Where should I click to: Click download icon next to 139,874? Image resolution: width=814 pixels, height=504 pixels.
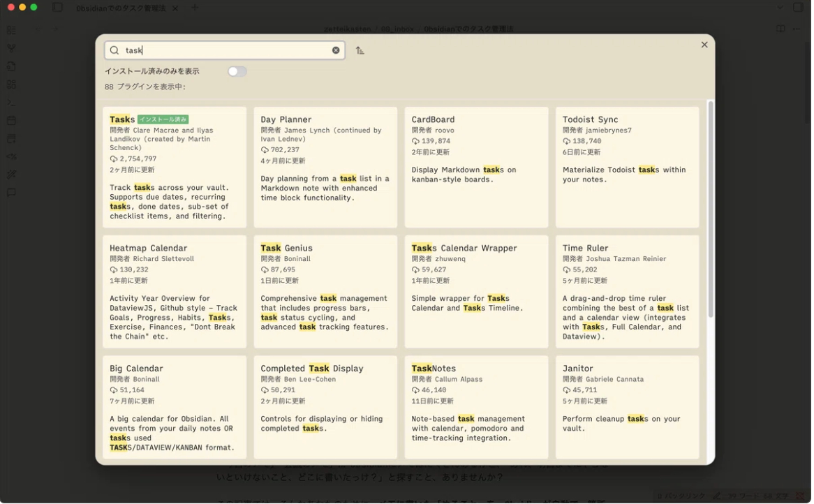tap(416, 141)
